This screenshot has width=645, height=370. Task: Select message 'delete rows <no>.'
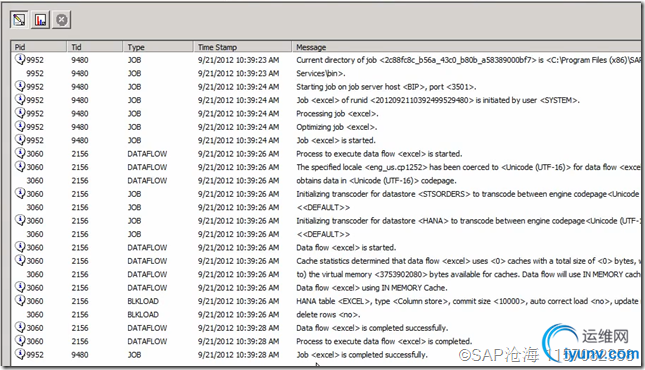[x=328, y=314]
